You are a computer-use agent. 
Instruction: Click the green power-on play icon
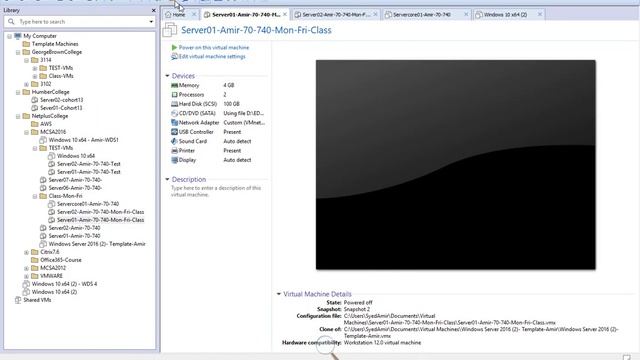click(x=174, y=47)
